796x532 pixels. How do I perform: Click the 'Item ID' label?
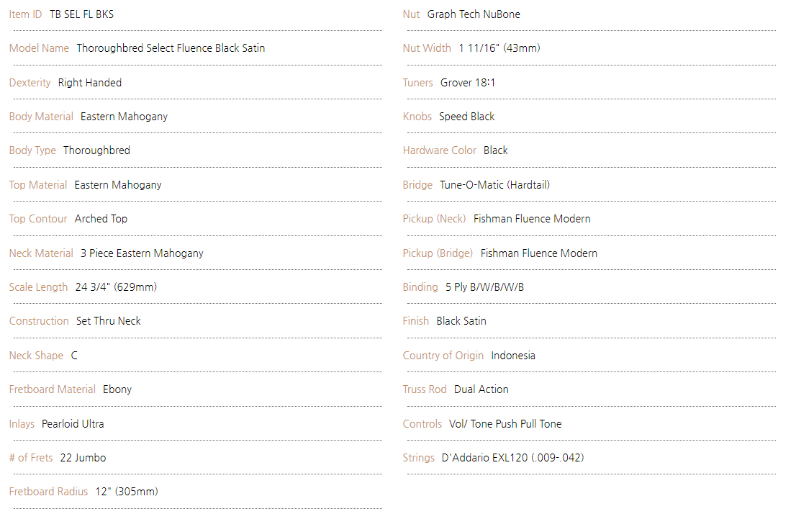(25, 14)
